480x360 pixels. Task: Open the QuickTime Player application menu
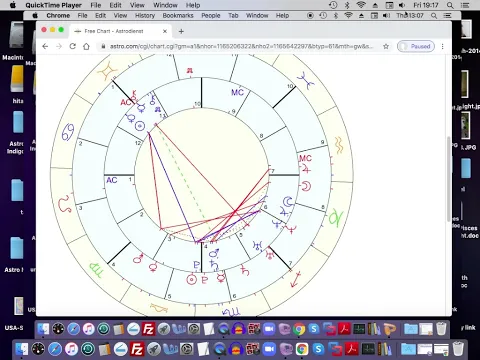[x=53, y=5]
